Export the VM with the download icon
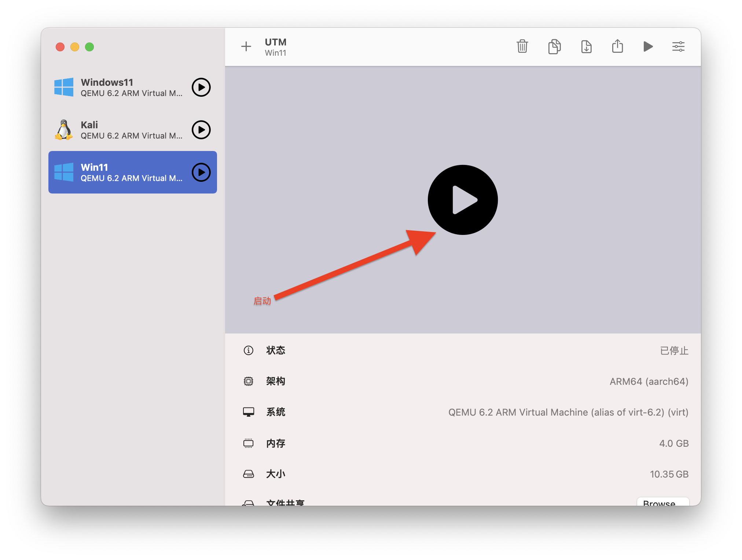 [586, 47]
